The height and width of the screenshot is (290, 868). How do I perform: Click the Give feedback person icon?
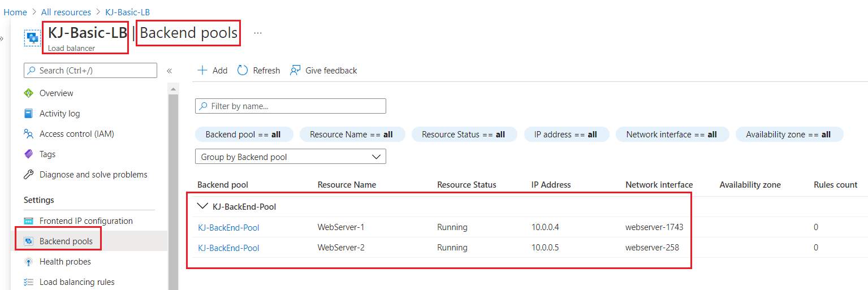(295, 70)
